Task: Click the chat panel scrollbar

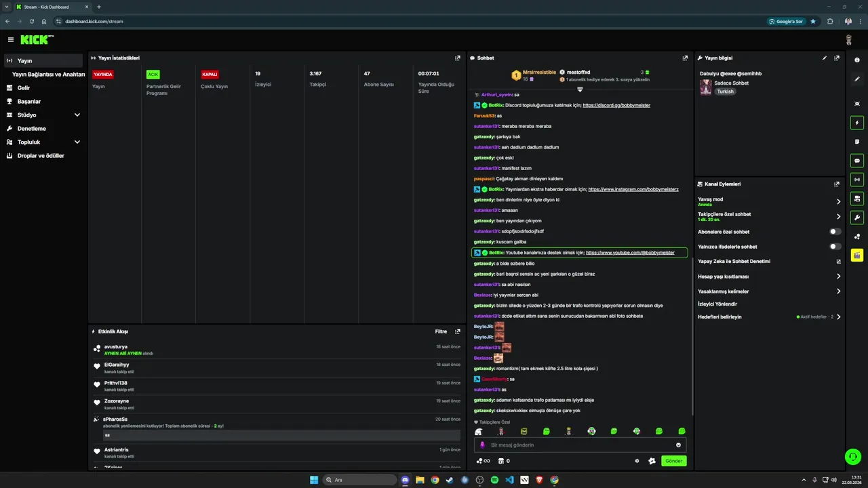Action: click(x=692, y=337)
